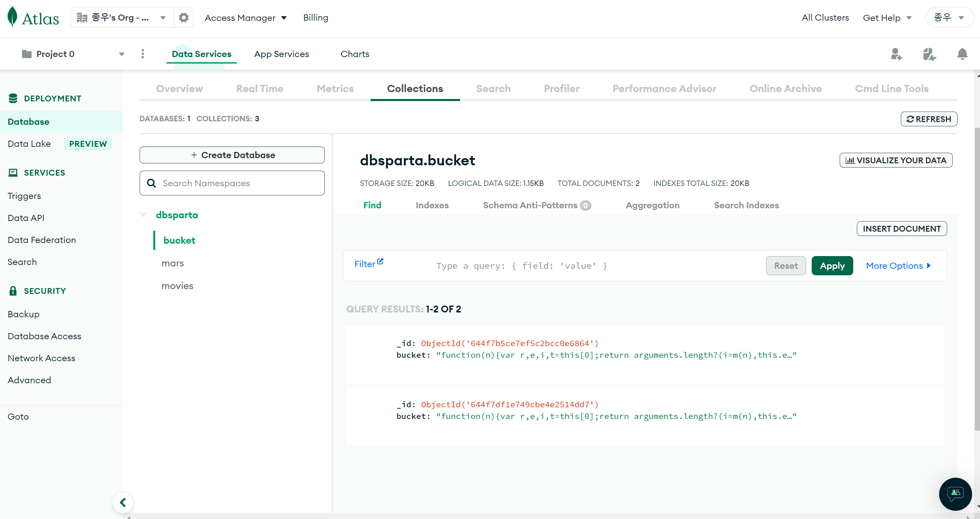Focus the Search Namespaces field
980x519 pixels.
[x=232, y=183]
